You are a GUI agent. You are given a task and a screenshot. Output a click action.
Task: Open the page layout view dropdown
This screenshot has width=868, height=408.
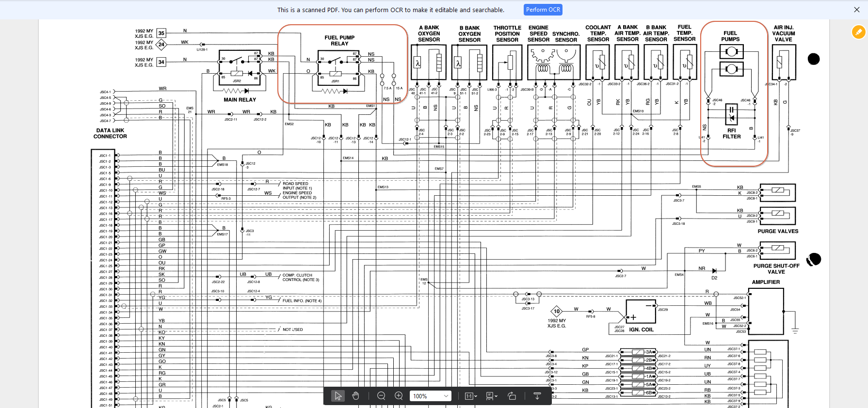click(x=492, y=396)
